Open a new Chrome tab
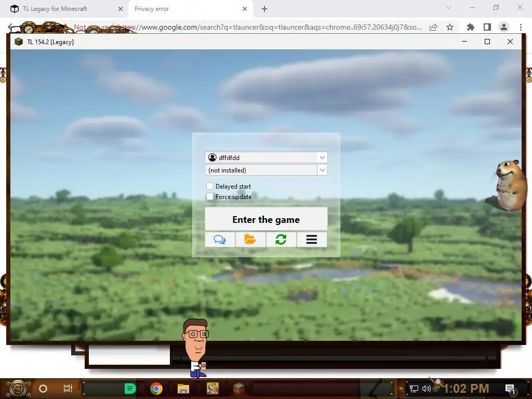The image size is (532, 399). [264, 9]
